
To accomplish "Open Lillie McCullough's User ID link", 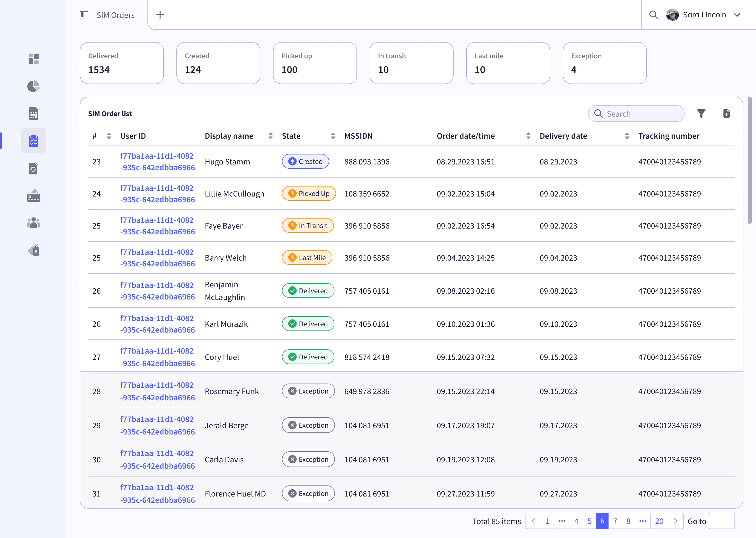I will pos(157,194).
